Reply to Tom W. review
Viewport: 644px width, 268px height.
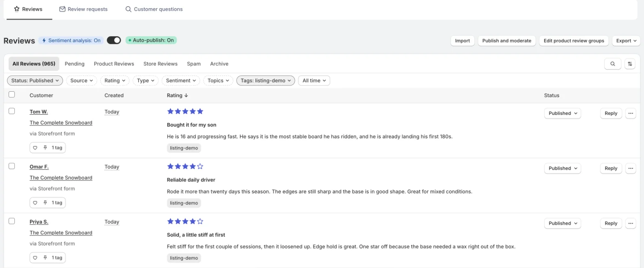[611, 113]
